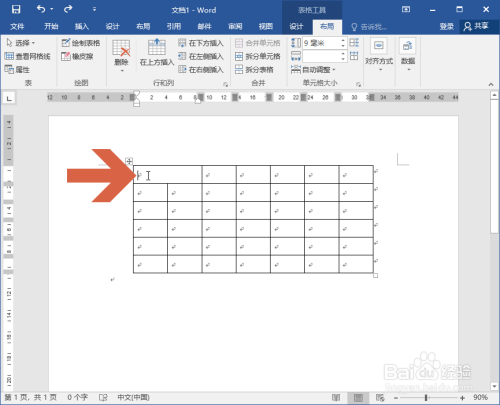Switch to Read Mode view
This screenshot has height=405, width=500.
(336, 397)
